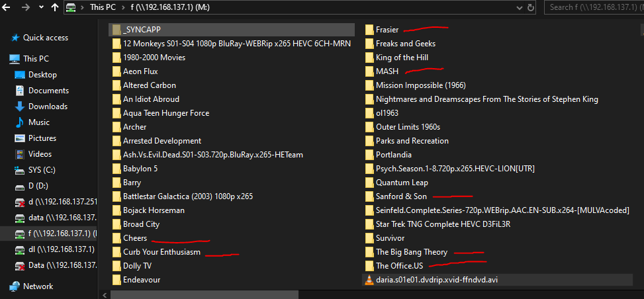Viewport: 644px width, 299px height.
Task: Click the Archer folder icon
Action: (x=116, y=127)
